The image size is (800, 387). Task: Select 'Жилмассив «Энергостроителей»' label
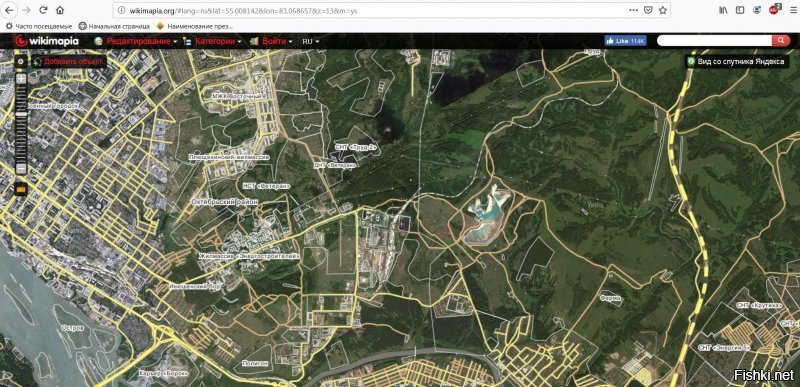(249, 256)
